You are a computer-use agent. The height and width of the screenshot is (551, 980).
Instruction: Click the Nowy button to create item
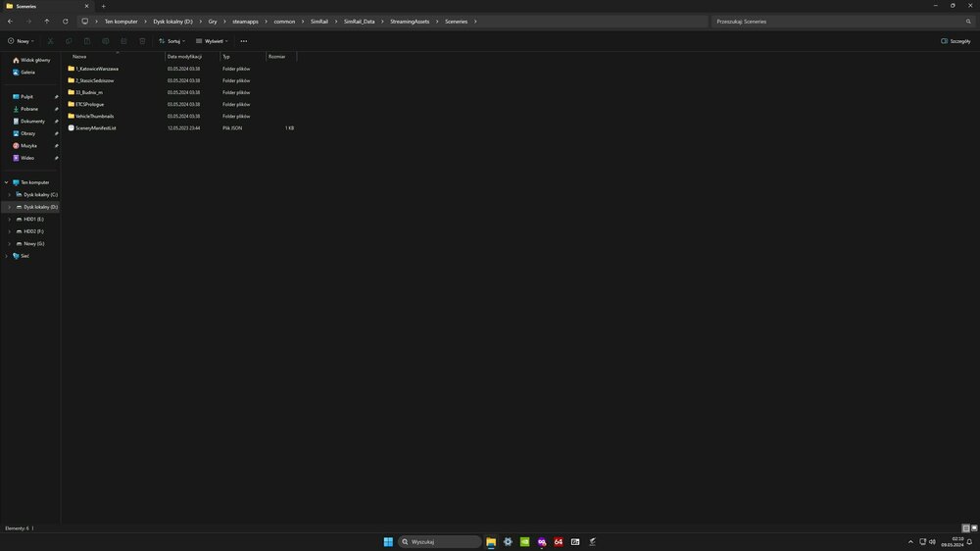pos(20,41)
